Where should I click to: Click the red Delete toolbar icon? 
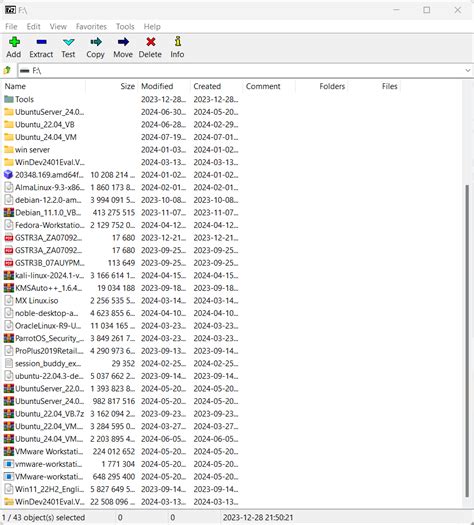151,42
